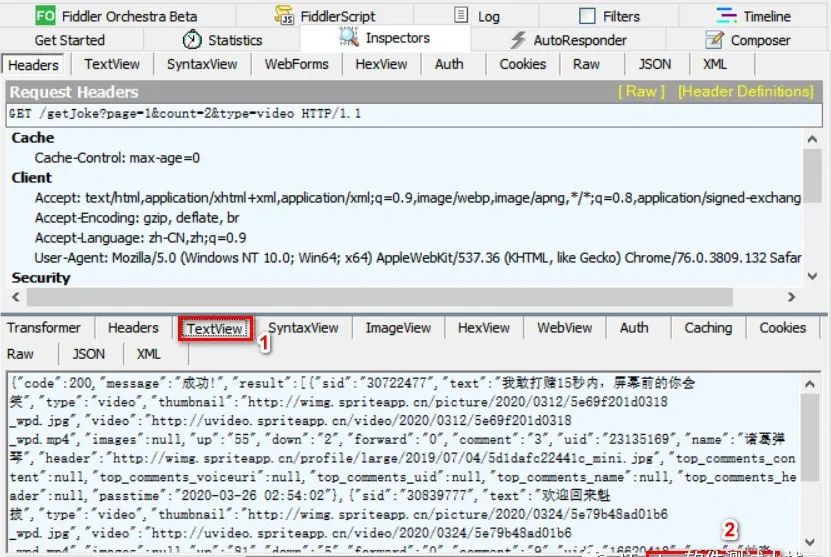
Task: Click request headers scroll down arrow
Action: point(812,276)
